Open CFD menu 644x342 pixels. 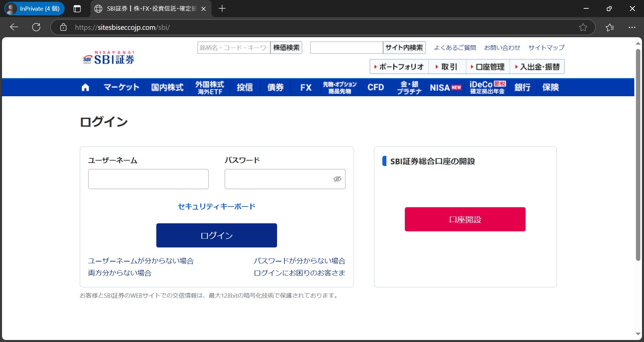click(376, 88)
